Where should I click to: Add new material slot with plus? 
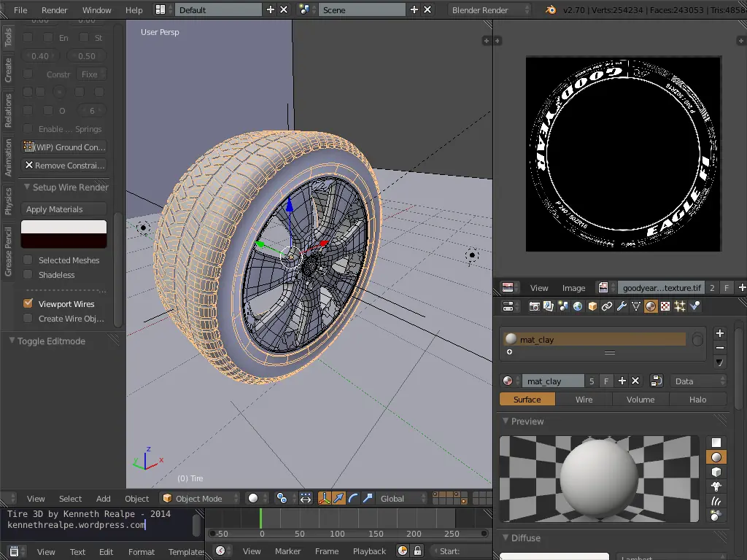(x=720, y=333)
